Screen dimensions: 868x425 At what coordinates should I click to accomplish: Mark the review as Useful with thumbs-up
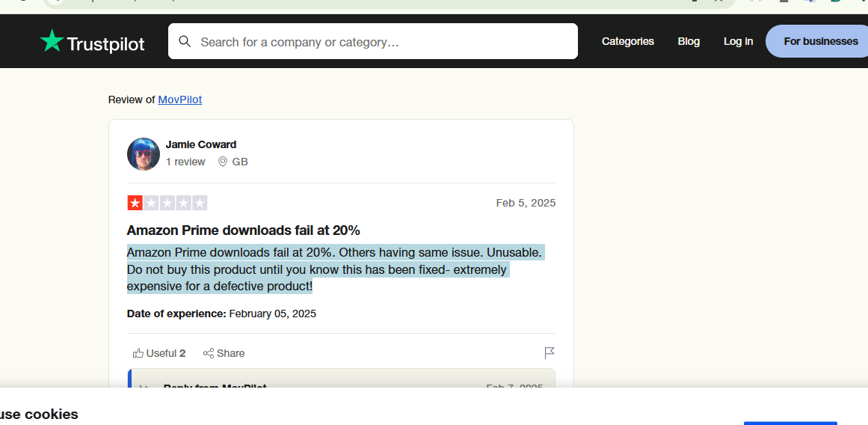tap(159, 353)
